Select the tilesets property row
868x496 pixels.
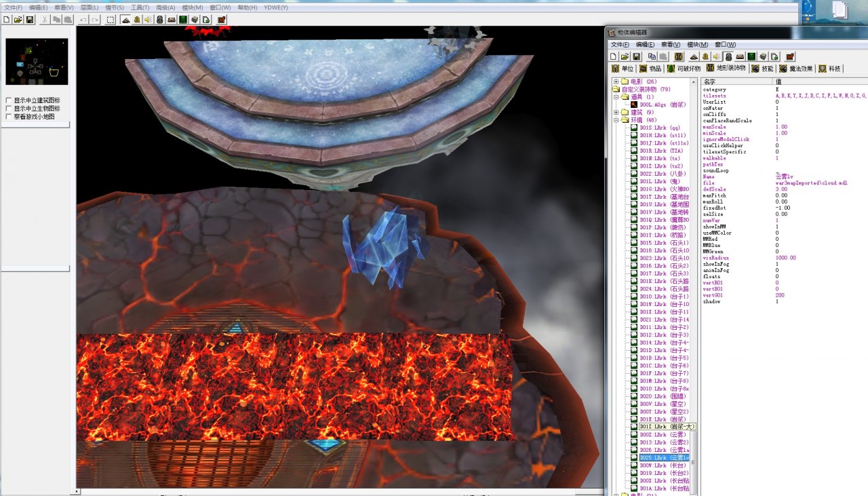tap(785, 96)
